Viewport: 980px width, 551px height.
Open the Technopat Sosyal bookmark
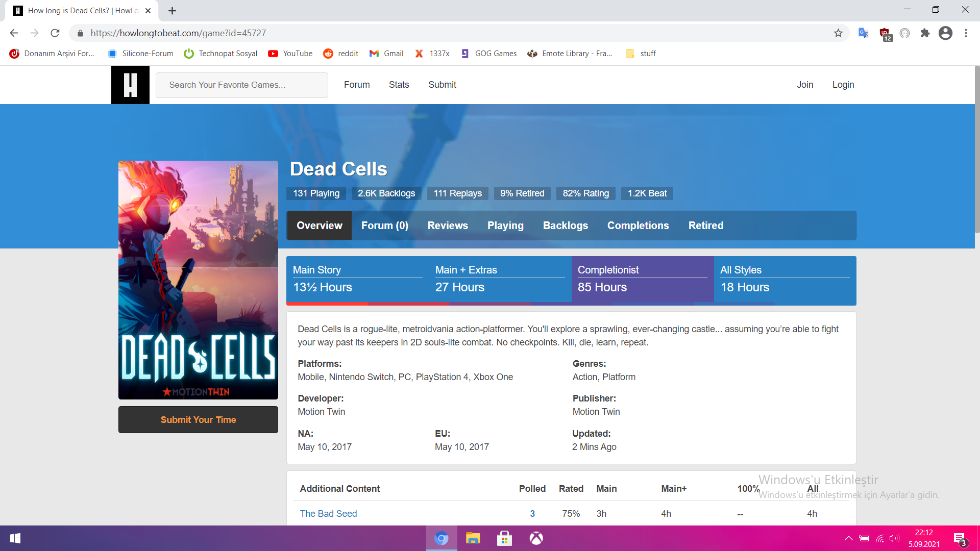pos(220,54)
